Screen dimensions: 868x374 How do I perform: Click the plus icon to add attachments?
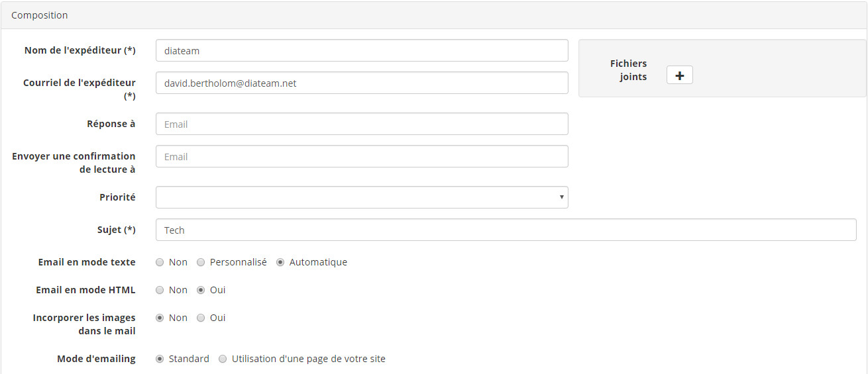[x=679, y=75]
